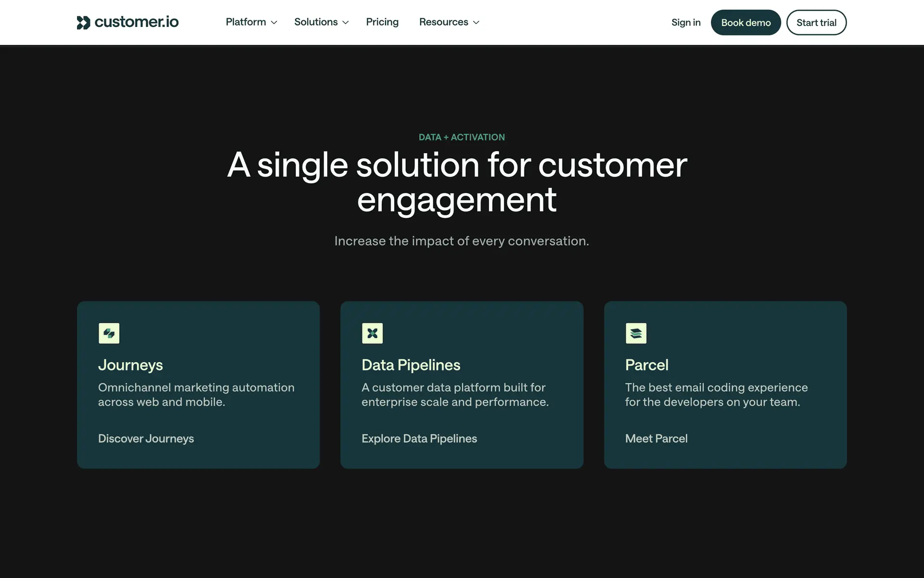
Task: Click the Sign in link
Action: (686, 23)
